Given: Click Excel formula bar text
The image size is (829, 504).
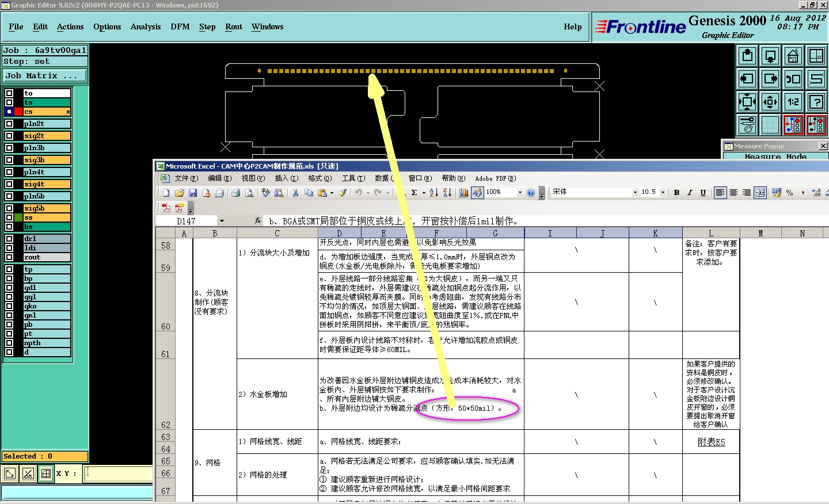Looking at the screenshot, I should pyautogui.click(x=393, y=221).
